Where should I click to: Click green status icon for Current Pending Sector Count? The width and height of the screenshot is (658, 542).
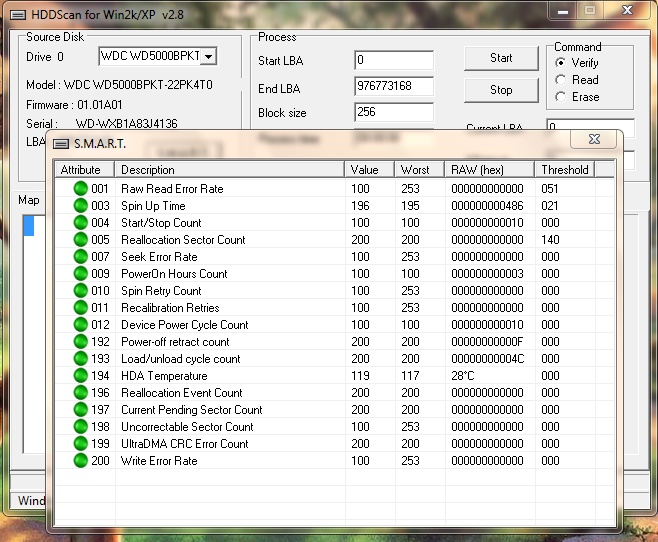point(80,409)
